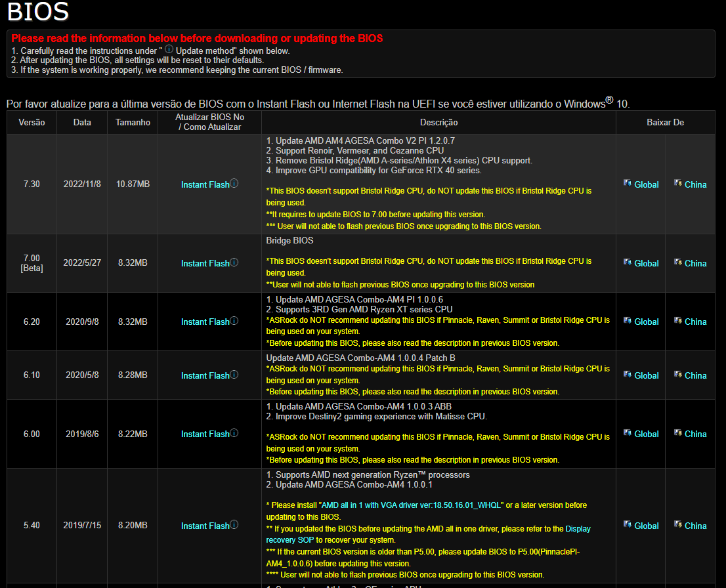726x588 pixels.
Task: Click the Data column header
Action: 82,122
